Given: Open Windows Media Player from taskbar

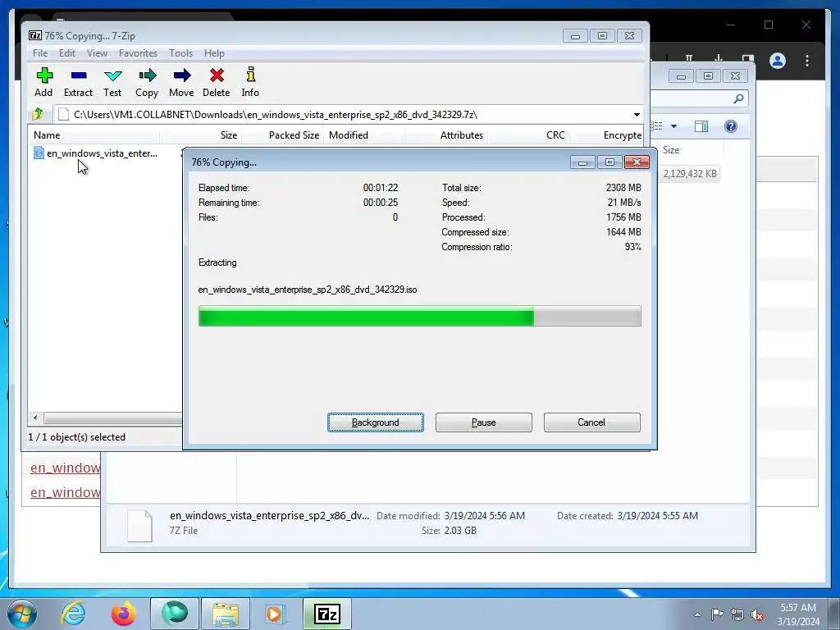Looking at the screenshot, I should (276, 614).
